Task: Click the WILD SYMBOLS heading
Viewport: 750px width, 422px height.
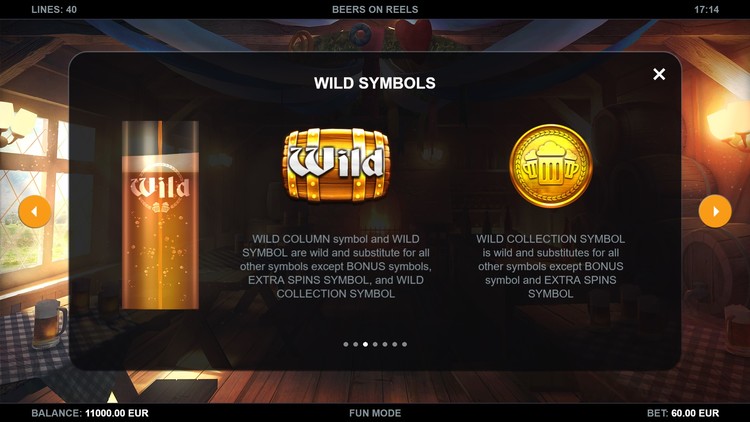Action: pyautogui.click(x=375, y=83)
